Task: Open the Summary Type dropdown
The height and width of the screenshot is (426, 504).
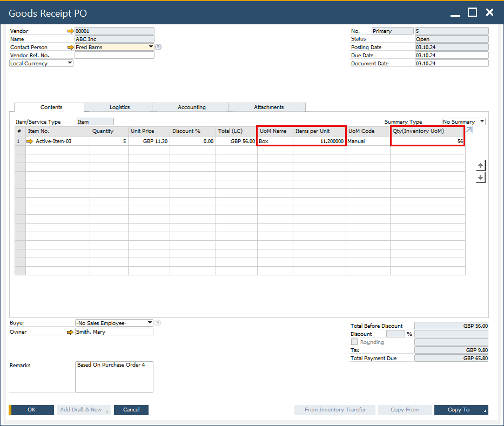Action: 481,122
